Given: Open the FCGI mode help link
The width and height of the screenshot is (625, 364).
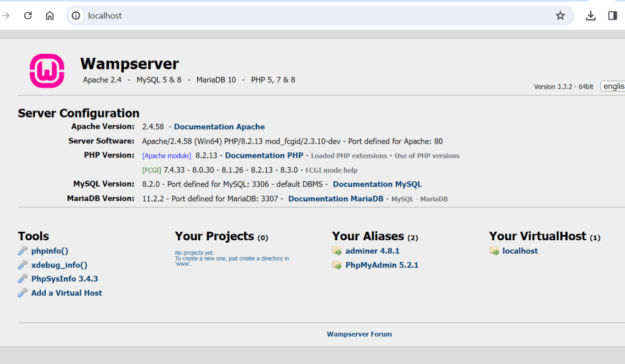Looking at the screenshot, I should click(x=333, y=170).
